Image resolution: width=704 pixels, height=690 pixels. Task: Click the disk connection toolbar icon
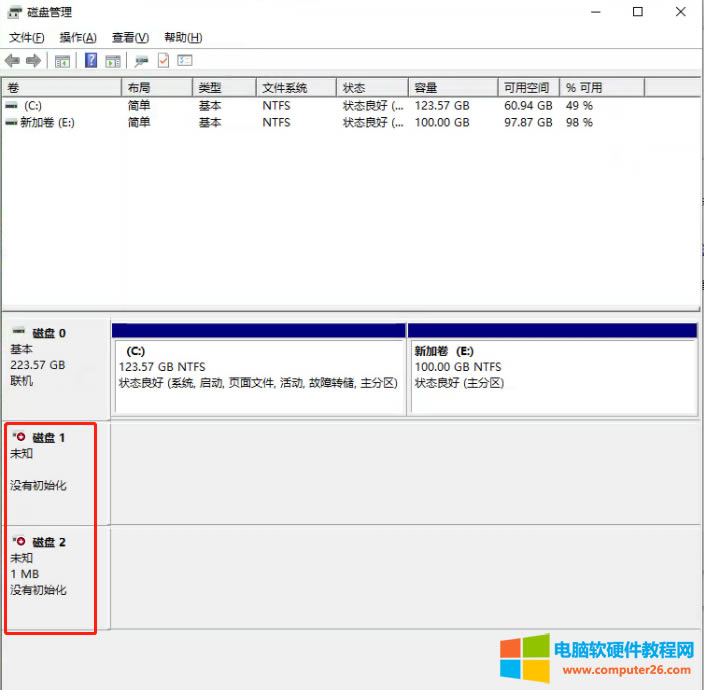[142, 60]
